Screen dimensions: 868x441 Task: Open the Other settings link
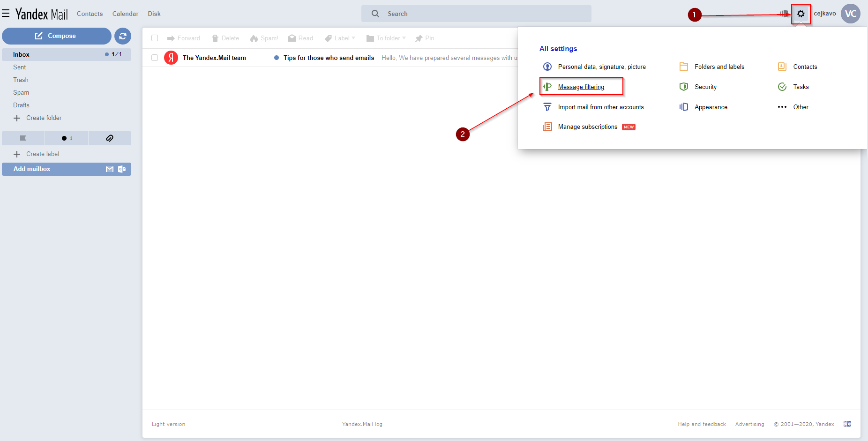pyautogui.click(x=801, y=107)
